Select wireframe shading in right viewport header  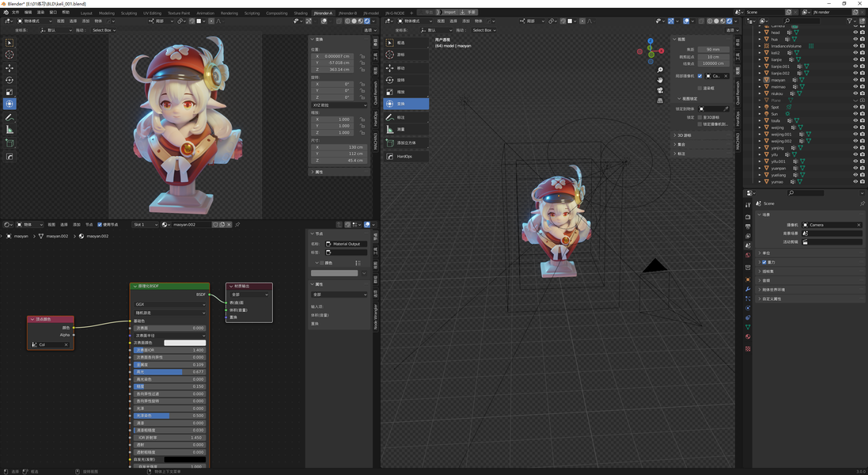pos(710,21)
